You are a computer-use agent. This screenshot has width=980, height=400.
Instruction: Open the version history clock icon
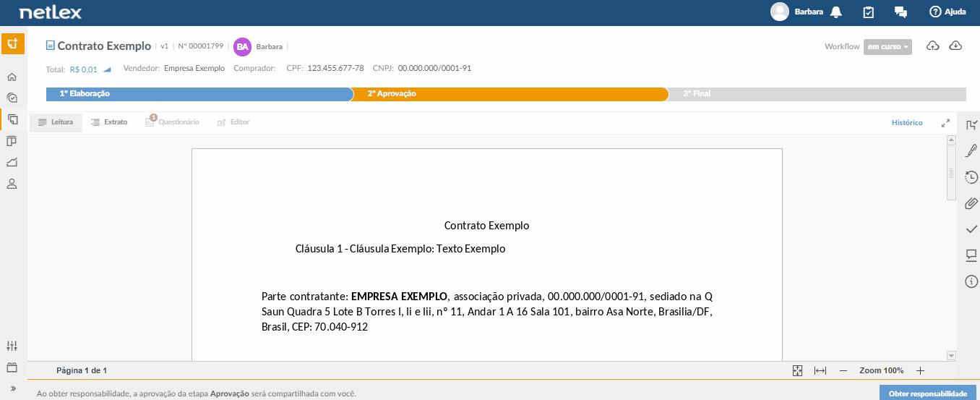(x=971, y=176)
